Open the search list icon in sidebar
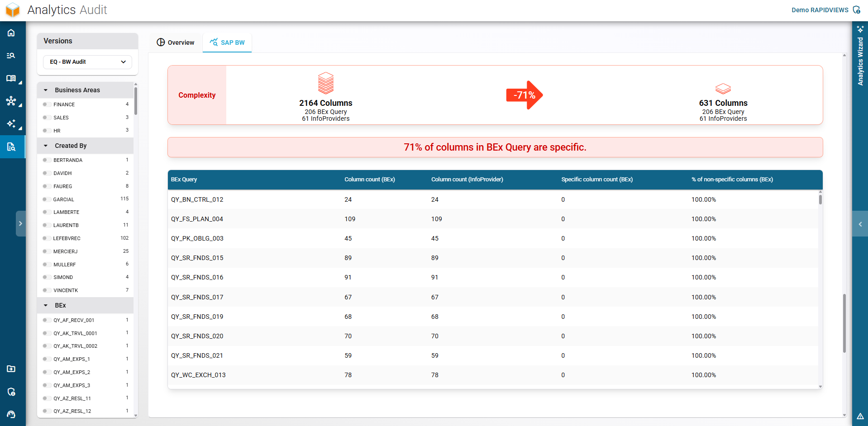 (x=11, y=56)
